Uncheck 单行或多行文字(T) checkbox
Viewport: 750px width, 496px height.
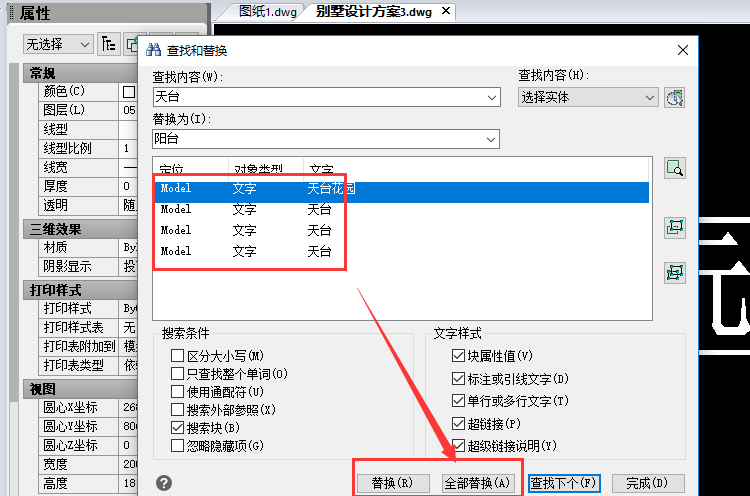coord(458,400)
